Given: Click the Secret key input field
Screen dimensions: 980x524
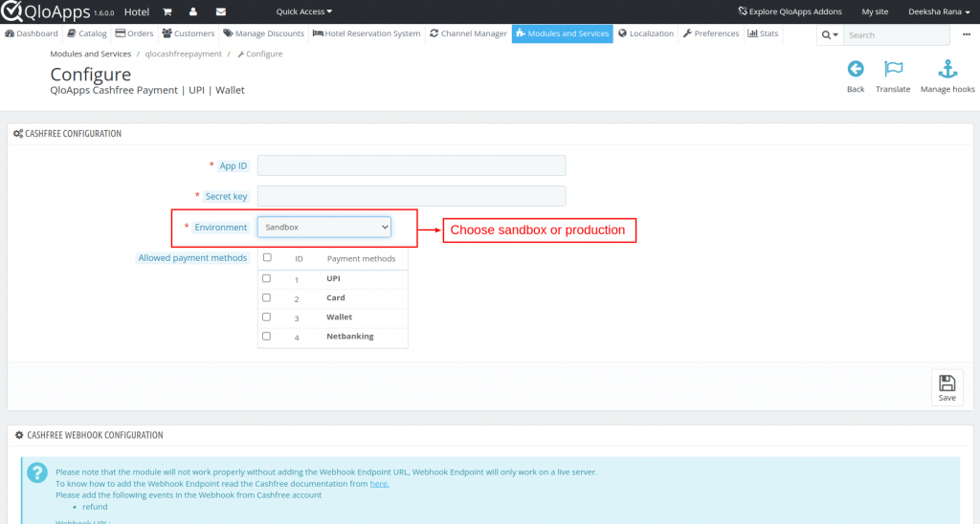Looking at the screenshot, I should click(x=412, y=196).
